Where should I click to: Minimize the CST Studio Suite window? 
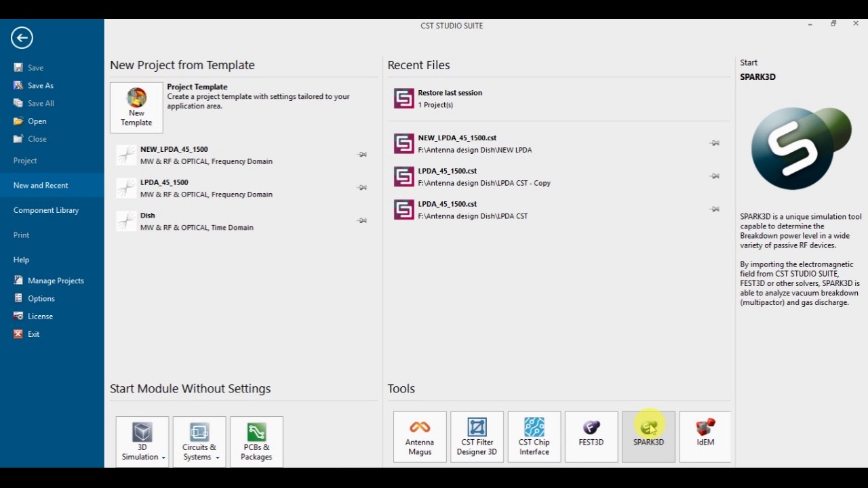tap(810, 24)
